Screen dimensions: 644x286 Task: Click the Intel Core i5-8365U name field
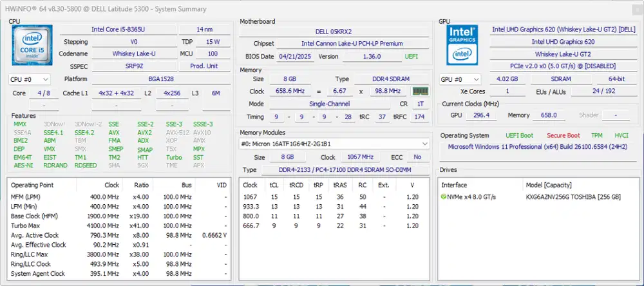pyautogui.click(x=117, y=29)
